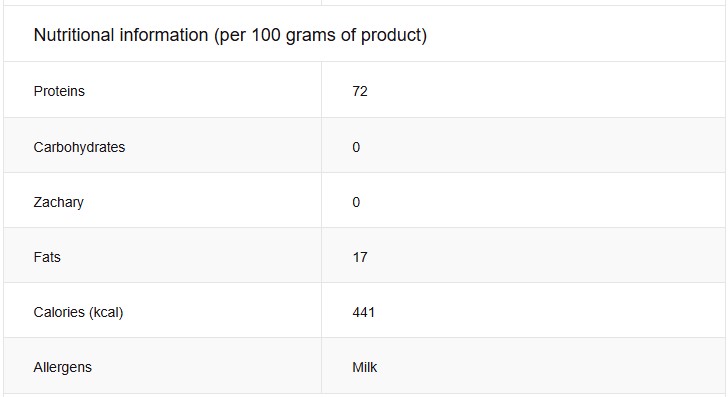728x397 pixels.
Task: Select the Fats row label
Action: coord(47,257)
